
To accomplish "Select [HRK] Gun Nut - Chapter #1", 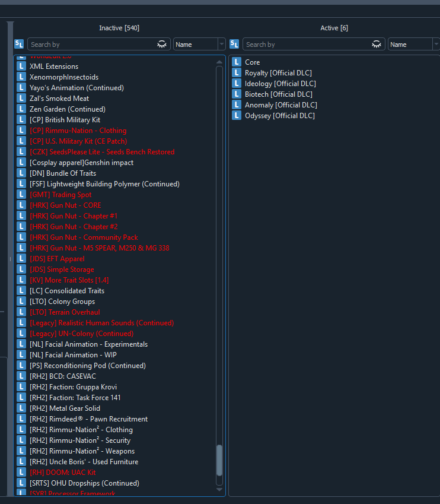I will 74,216.
